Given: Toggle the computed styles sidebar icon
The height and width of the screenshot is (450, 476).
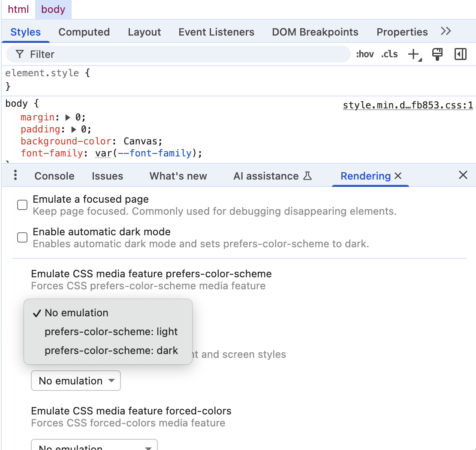Looking at the screenshot, I should tap(461, 54).
